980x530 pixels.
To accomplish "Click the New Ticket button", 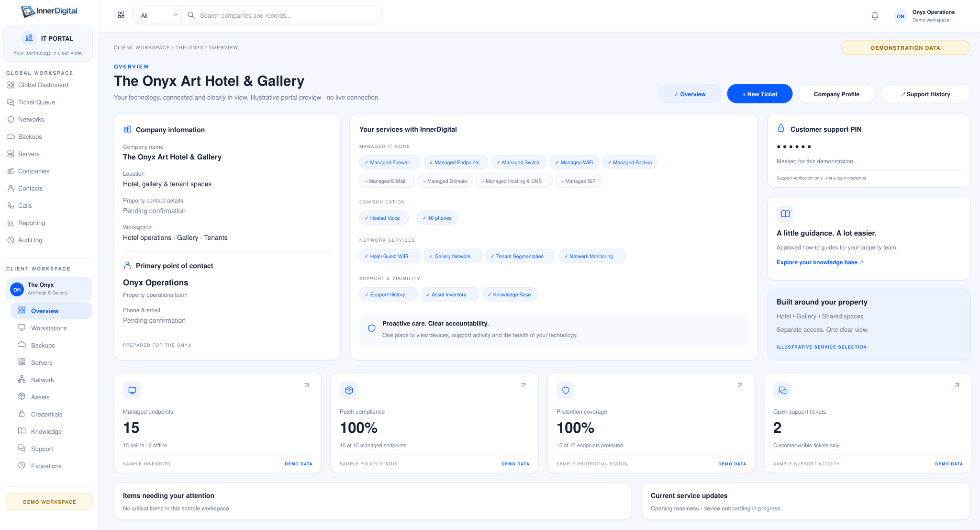I will 759,94.
